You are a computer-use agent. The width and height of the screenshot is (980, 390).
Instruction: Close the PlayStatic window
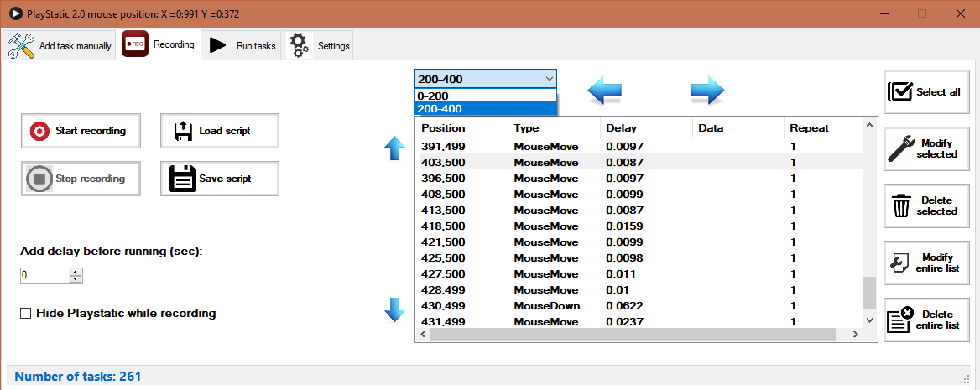[960, 13]
